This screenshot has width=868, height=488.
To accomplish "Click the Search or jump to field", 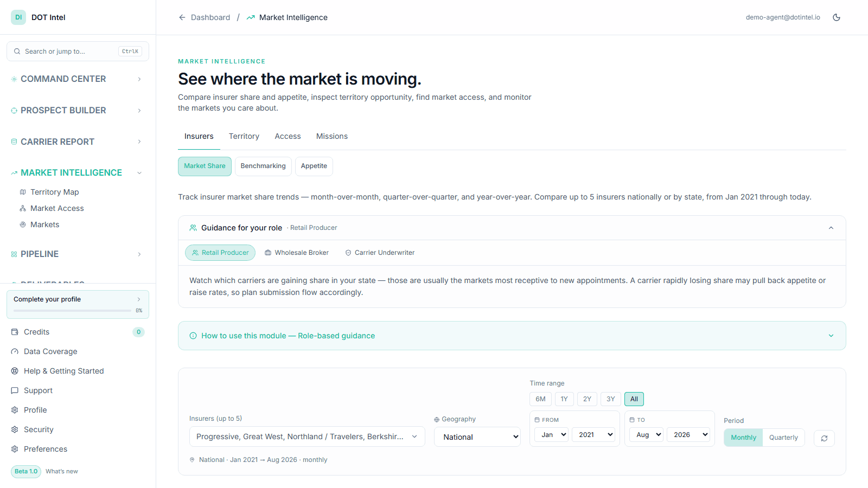I will click(78, 52).
